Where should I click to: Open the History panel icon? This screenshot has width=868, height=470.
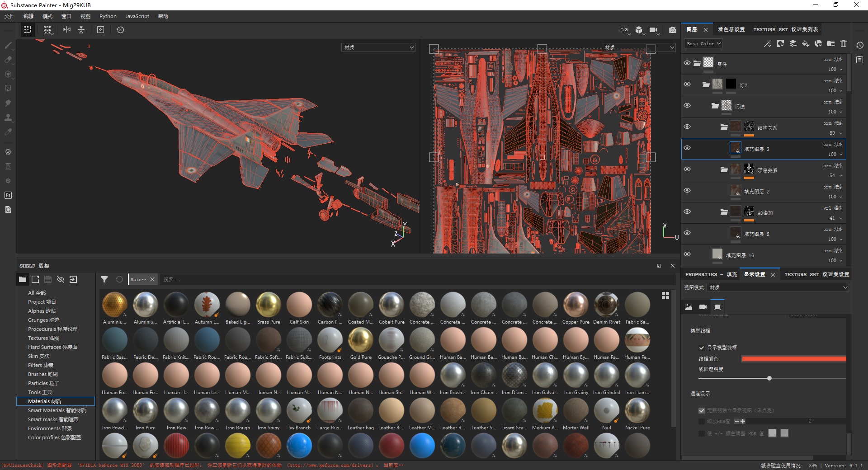(860, 45)
